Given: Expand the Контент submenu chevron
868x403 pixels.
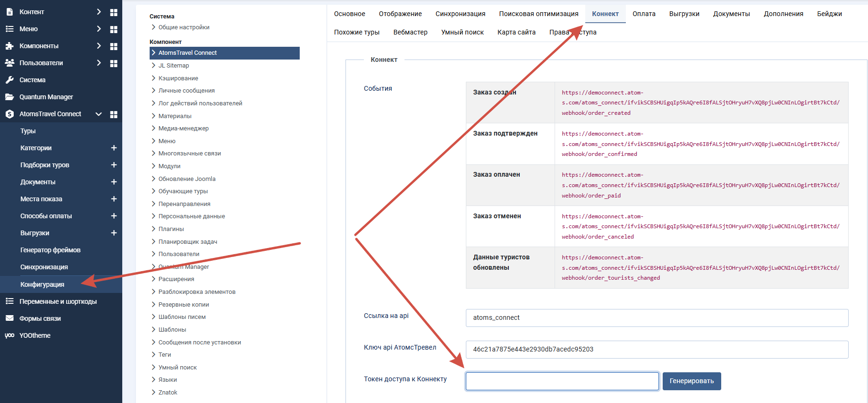Looking at the screenshot, I should pos(99,12).
